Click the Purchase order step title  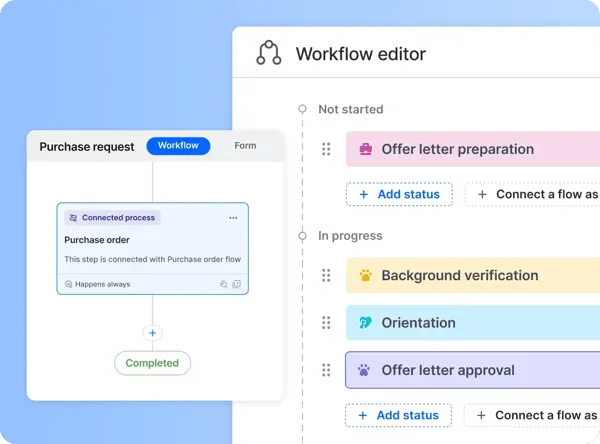pos(97,240)
